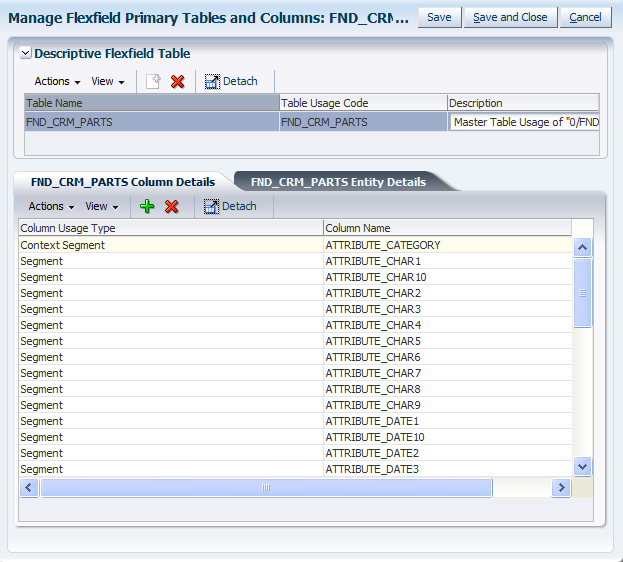
Task: Select the ATTRIBUTE_DATE1 row
Action: click(295, 421)
